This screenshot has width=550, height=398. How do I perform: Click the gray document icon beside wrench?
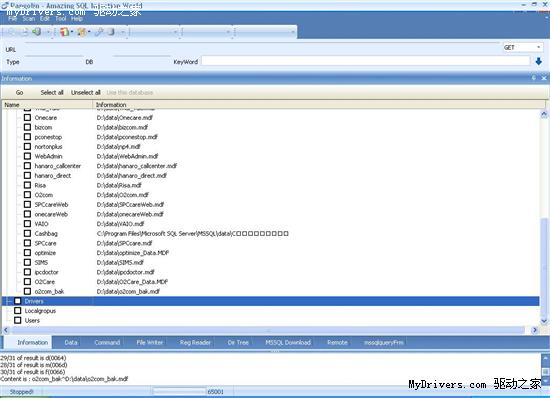coord(111,32)
